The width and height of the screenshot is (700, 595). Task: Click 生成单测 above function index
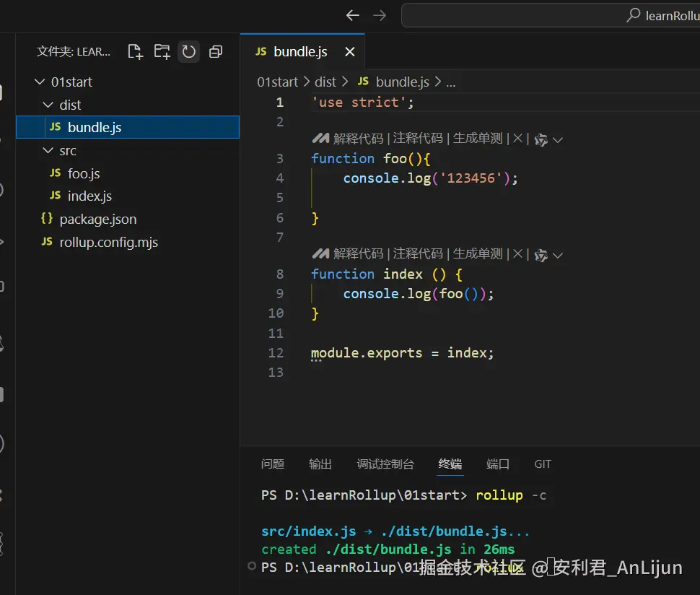point(478,253)
